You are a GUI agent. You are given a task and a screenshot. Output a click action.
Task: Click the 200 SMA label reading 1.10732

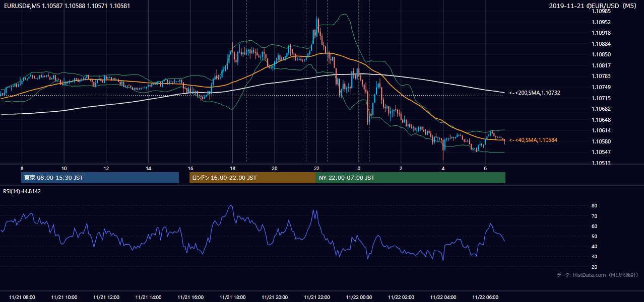(x=534, y=93)
